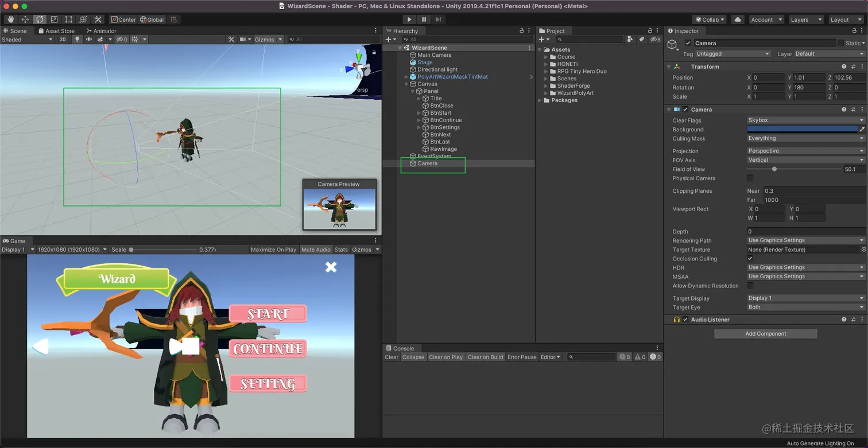Viewport: 868px width, 448px height.
Task: Click the Step button
Action: 439,20
